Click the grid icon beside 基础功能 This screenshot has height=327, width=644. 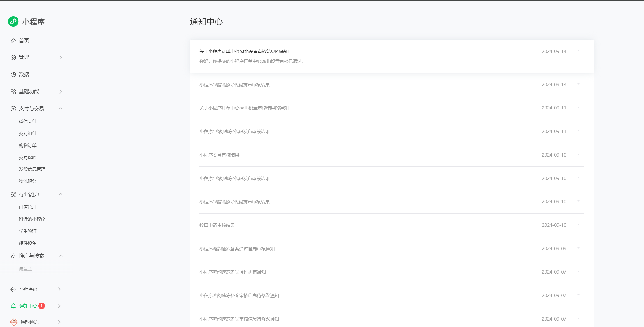13,92
